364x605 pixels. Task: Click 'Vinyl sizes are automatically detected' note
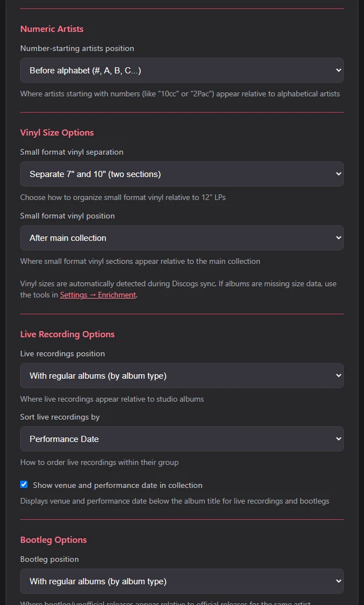[x=178, y=289]
